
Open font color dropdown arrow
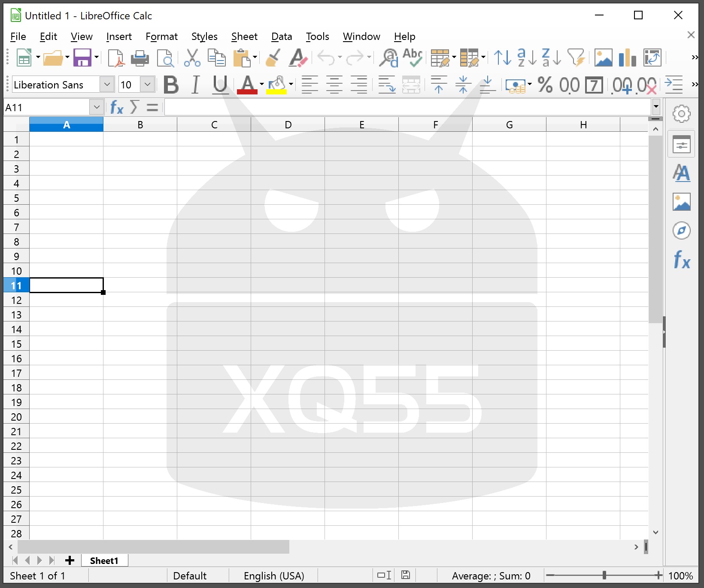261,85
